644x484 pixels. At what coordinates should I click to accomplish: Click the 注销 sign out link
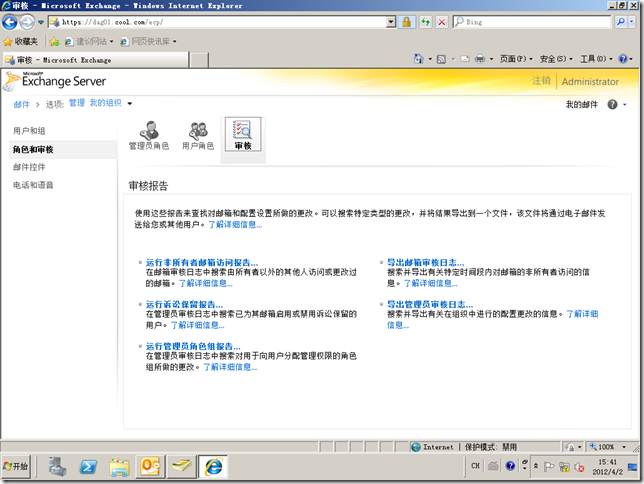click(541, 81)
